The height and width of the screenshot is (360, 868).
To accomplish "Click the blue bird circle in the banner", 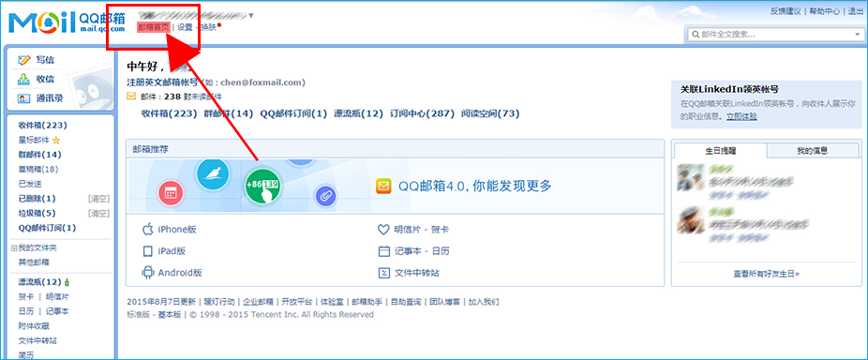I will (213, 174).
